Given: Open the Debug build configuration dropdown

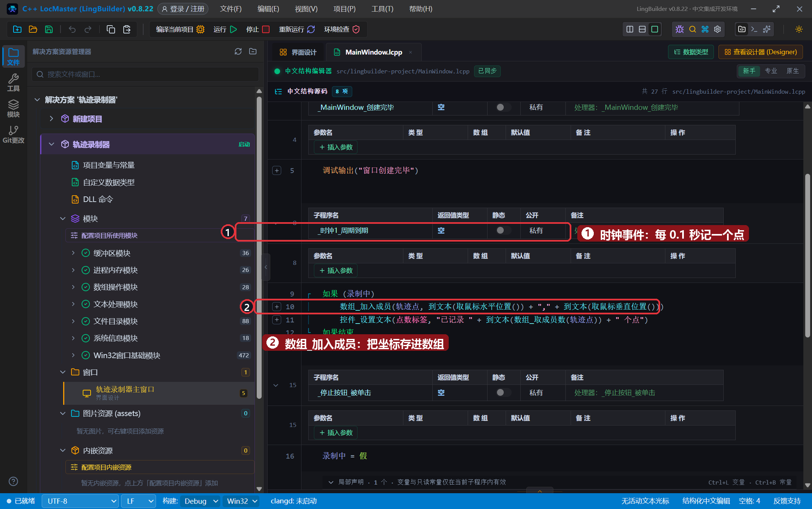Looking at the screenshot, I should (201, 501).
